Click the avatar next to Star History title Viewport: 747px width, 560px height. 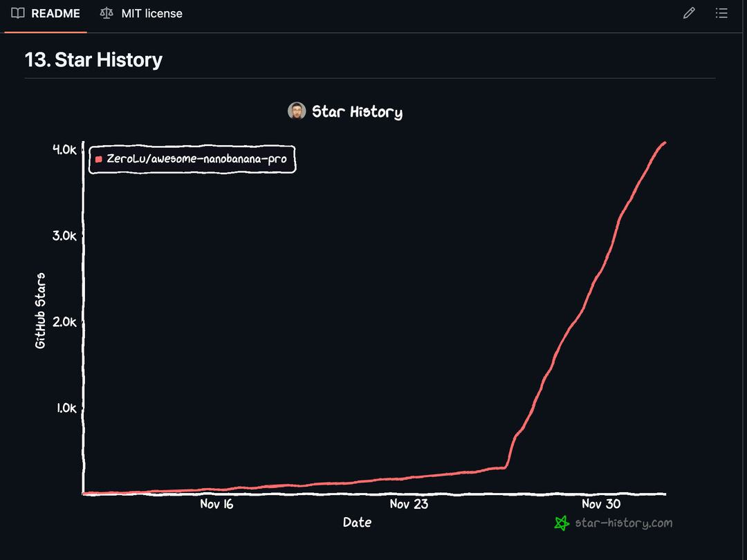297,111
